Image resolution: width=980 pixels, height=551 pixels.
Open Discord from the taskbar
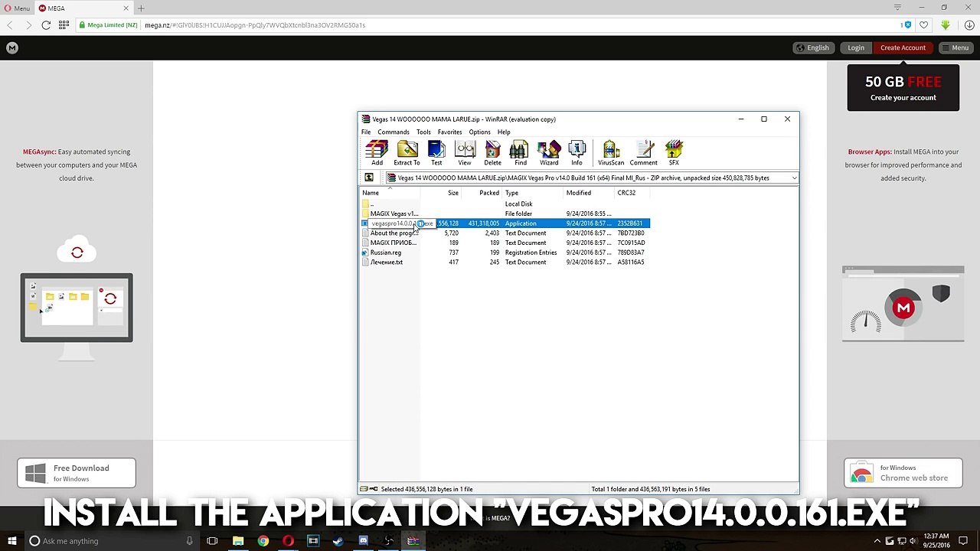(363, 541)
